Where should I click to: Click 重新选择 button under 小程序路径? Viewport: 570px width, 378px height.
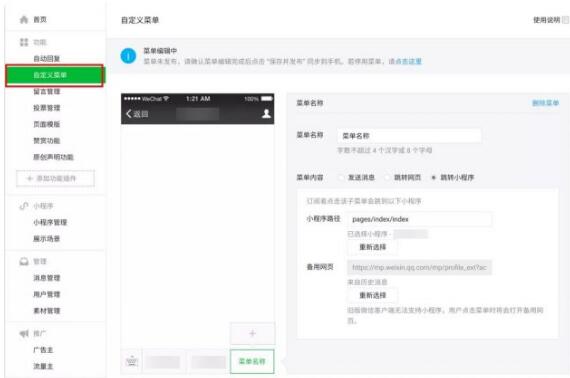pyautogui.click(x=372, y=247)
